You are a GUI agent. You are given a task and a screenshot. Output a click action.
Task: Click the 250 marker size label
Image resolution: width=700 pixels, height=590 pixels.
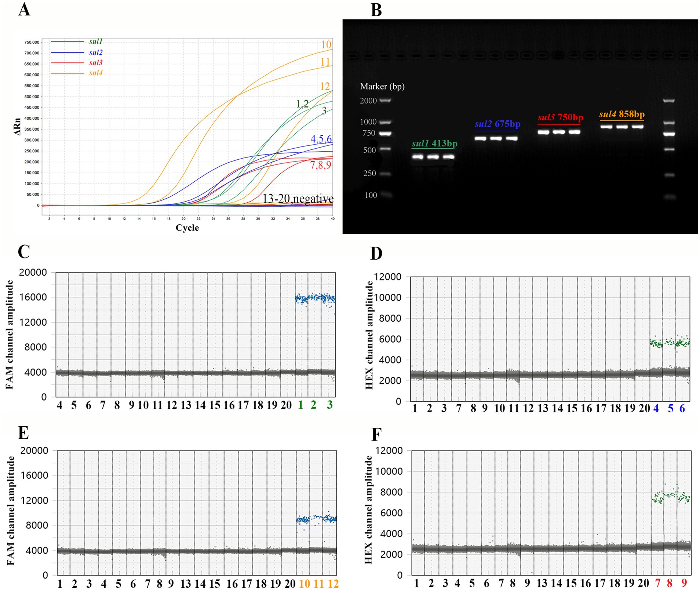point(370,173)
